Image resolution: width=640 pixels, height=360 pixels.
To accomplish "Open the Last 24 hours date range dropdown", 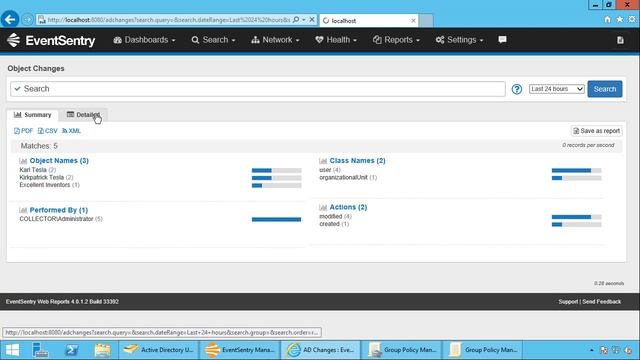I will coord(557,89).
